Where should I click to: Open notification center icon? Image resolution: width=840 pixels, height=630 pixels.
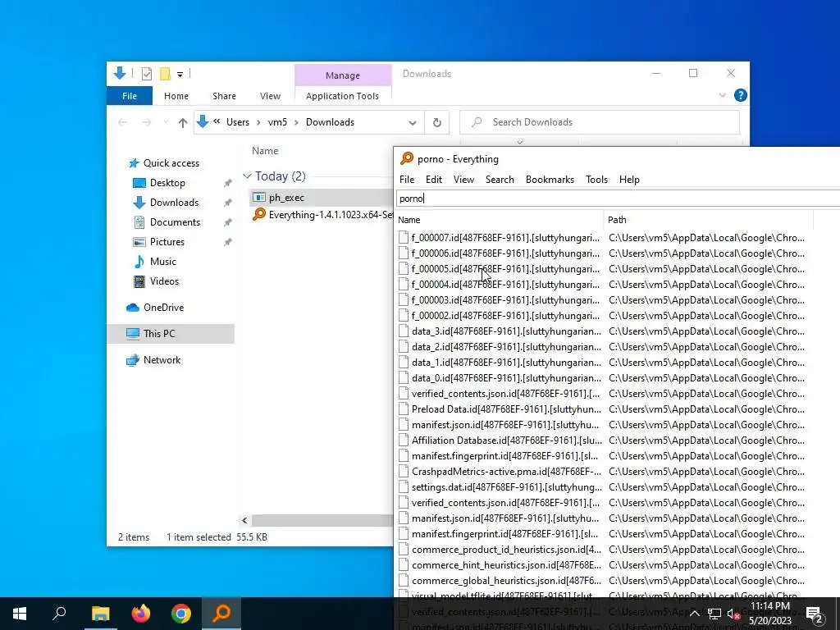(814, 614)
